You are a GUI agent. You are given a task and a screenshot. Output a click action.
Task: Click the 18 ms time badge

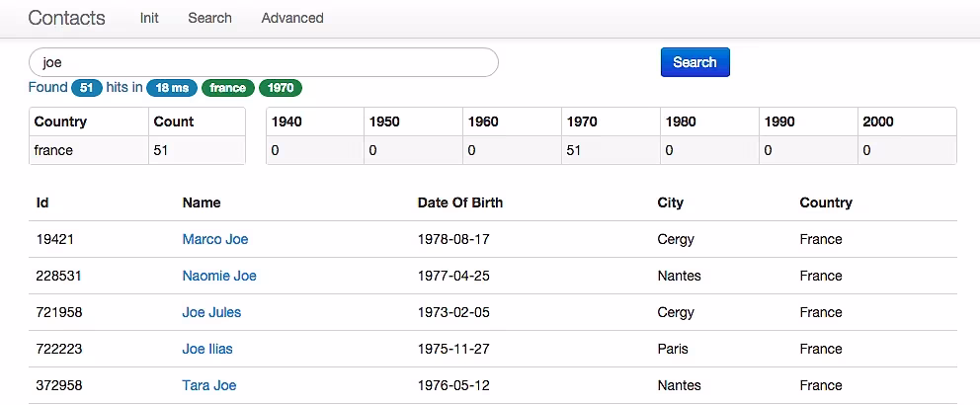(171, 88)
